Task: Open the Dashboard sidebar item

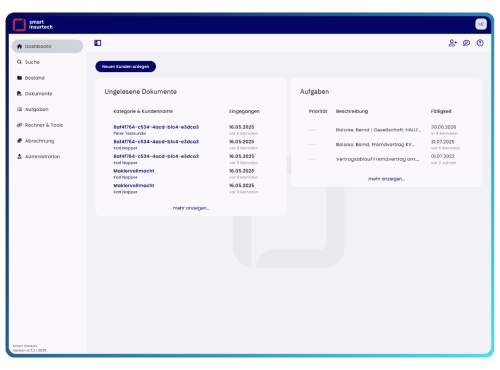Action: click(47, 46)
